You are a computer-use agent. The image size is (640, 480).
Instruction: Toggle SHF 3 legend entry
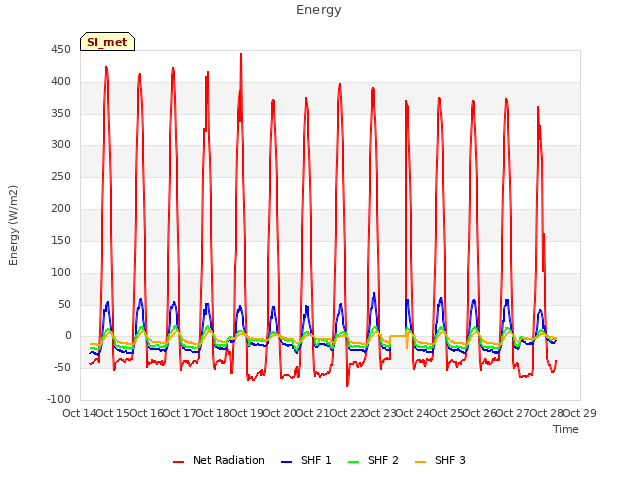(440, 460)
